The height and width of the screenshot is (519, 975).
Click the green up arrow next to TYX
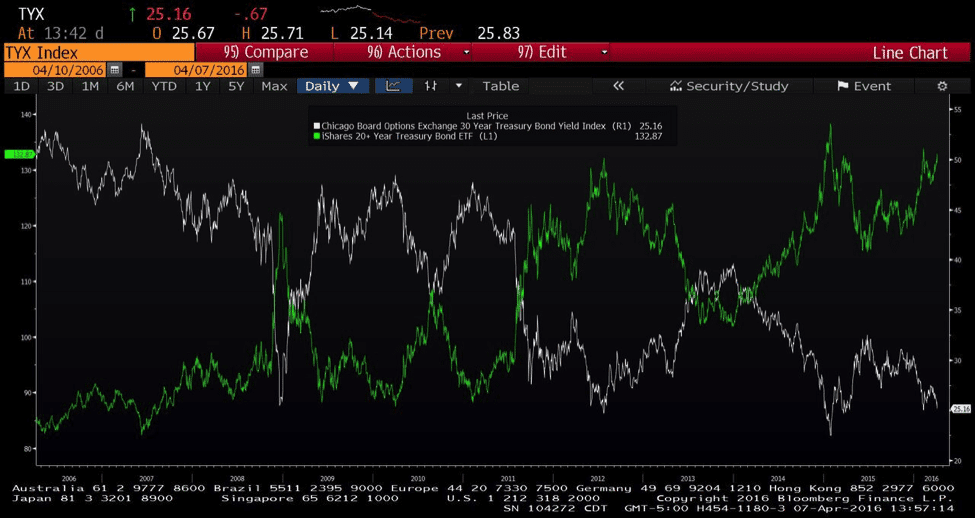(x=131, y=14)
